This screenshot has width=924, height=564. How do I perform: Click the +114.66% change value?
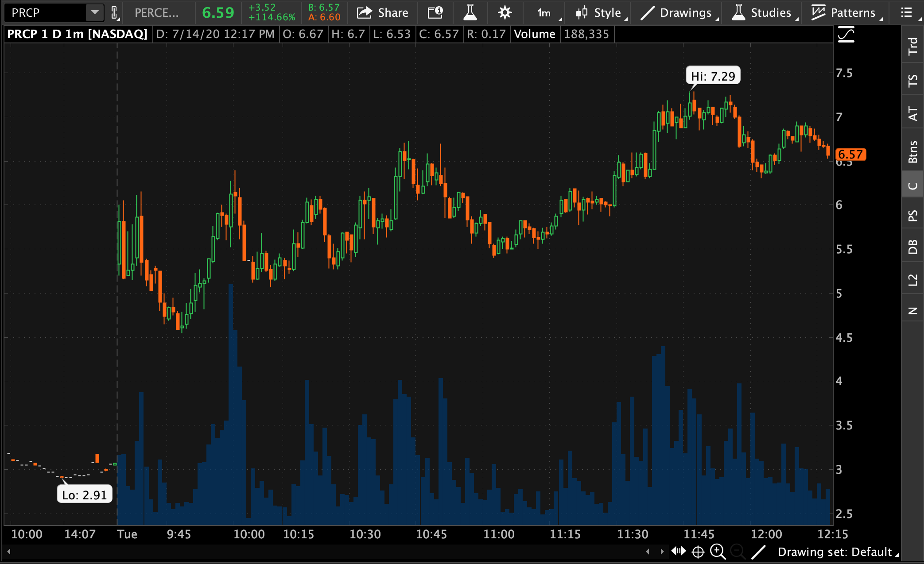[272, 17]
